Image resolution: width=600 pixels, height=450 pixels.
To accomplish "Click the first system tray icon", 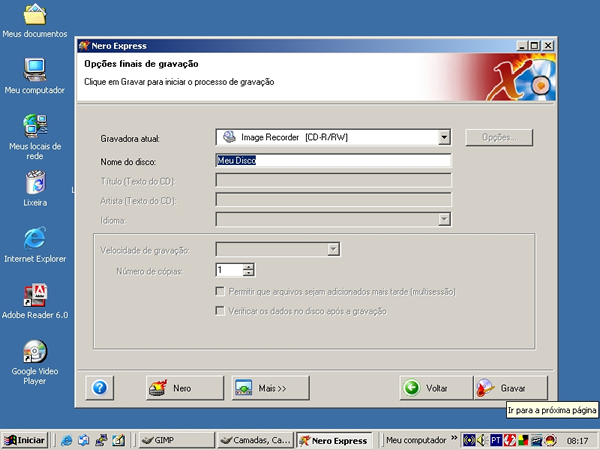I will click(469, 440).
